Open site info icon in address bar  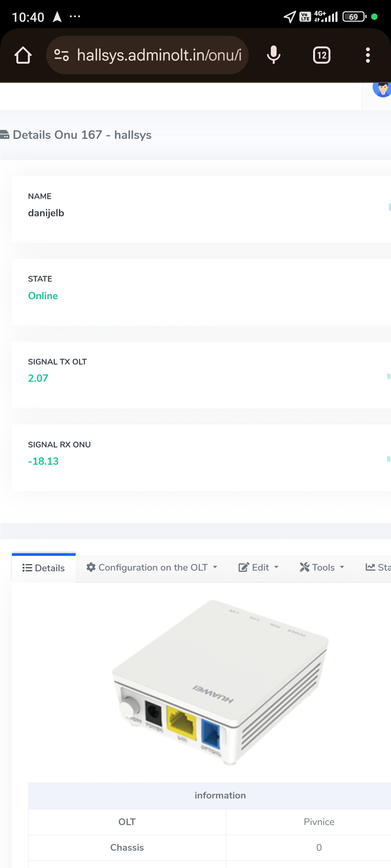pyautogui.click(x=62, y=55)
